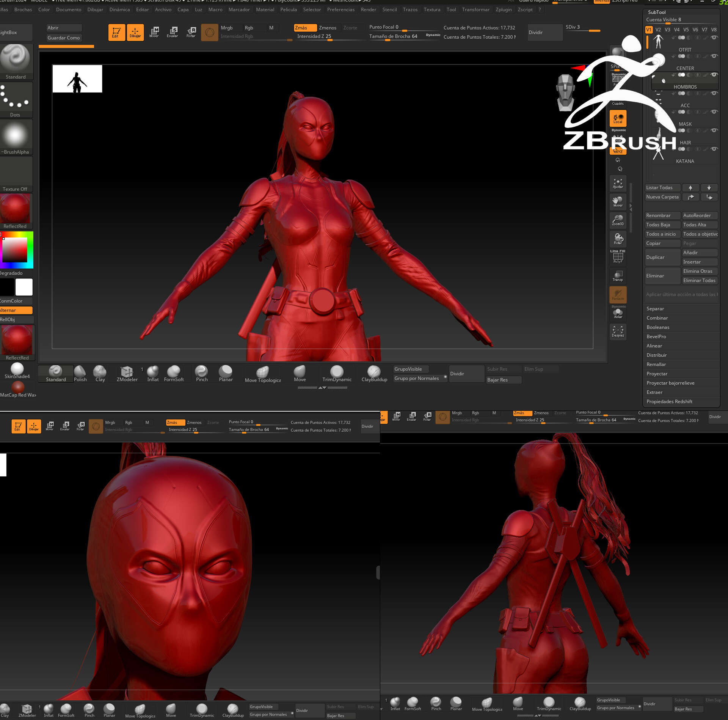Viewport: 728px width, 720px height.
Task: Click the Renombrar button
Action: [x=662, y=215]
